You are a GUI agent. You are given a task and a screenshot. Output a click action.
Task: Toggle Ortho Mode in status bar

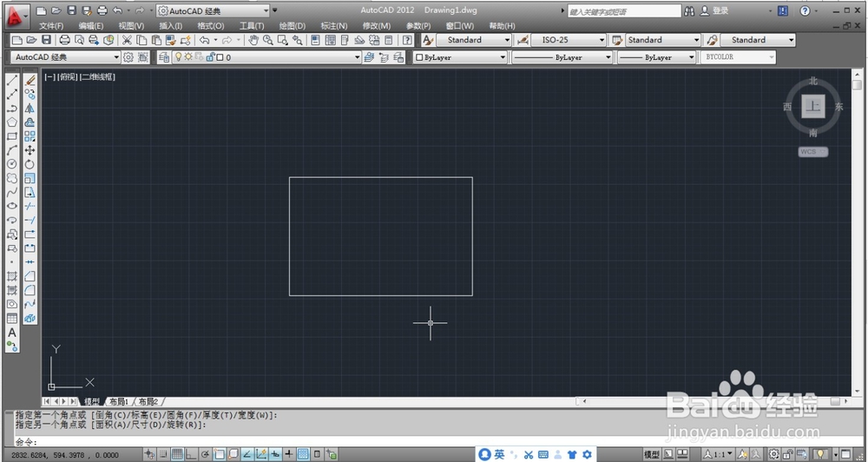(x=191, y=455)
